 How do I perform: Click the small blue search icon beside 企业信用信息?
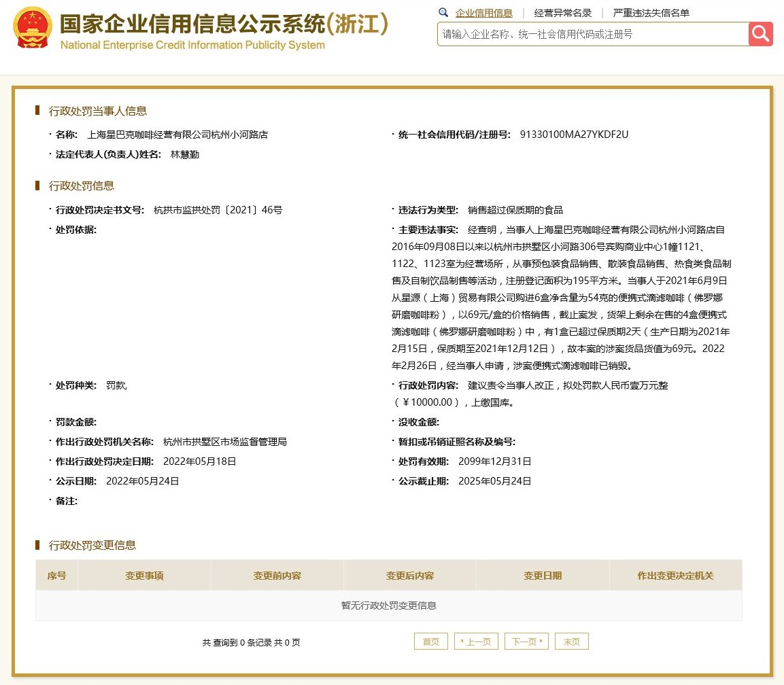(x=443, y=12)
